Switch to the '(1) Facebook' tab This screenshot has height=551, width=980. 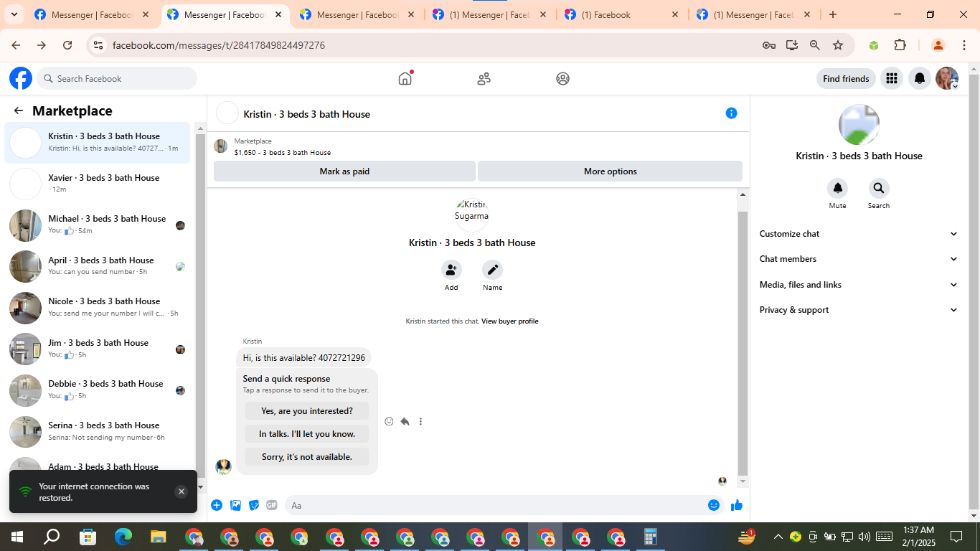(622, 14)
